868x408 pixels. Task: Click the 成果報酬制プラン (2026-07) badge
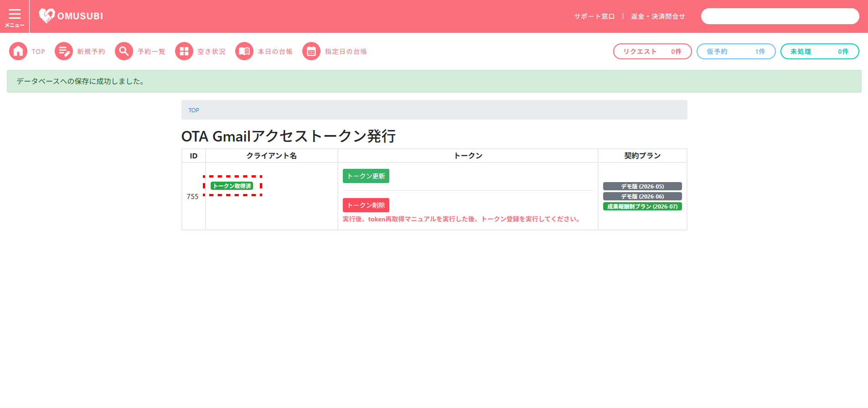[x=642, y=206]
